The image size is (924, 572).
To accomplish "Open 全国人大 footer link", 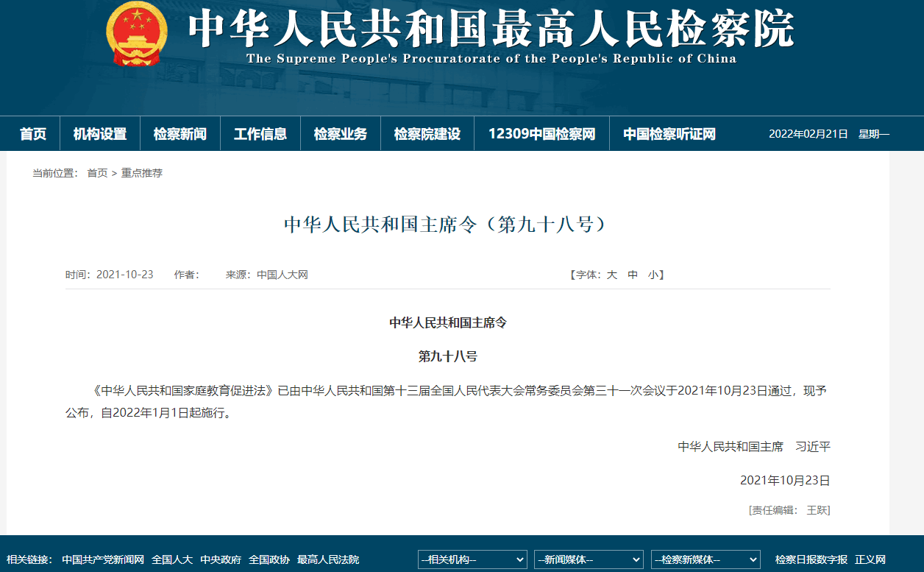I will point(172,559).
